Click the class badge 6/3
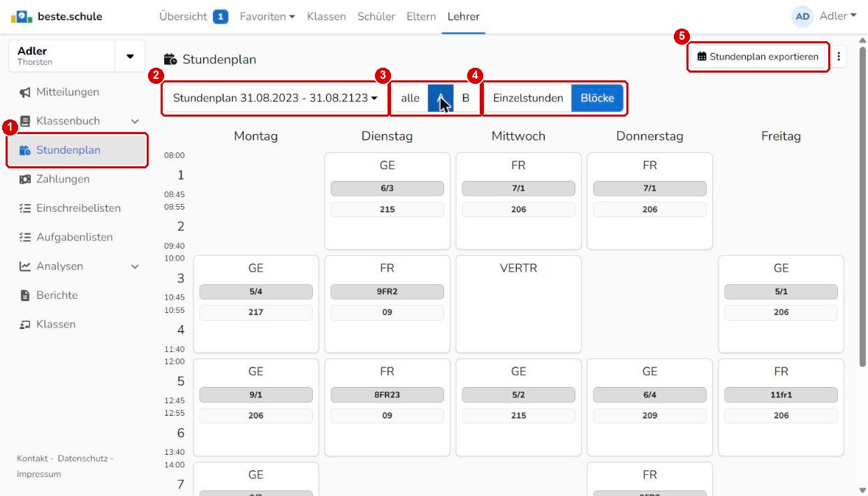Screen dimensions: 868x496 [x=387, y=189]
